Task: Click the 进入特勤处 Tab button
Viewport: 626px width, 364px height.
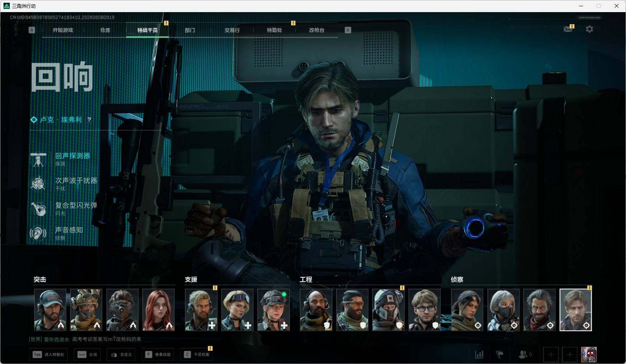Action: pyautogui.click(x=48, y=355)
